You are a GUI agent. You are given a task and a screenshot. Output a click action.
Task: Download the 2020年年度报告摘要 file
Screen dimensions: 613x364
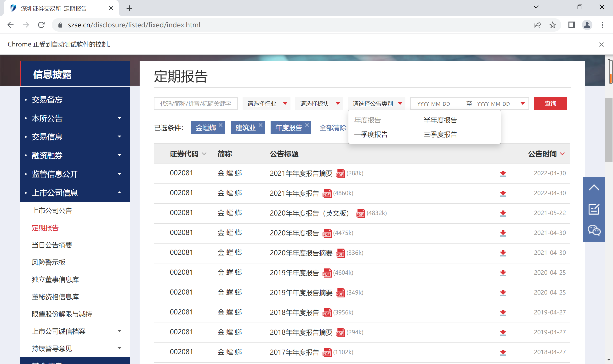tap(503, 253)
